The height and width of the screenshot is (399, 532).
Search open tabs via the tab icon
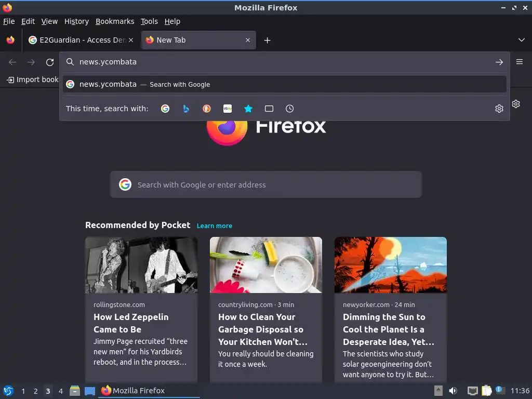click(x=269, y=109)
